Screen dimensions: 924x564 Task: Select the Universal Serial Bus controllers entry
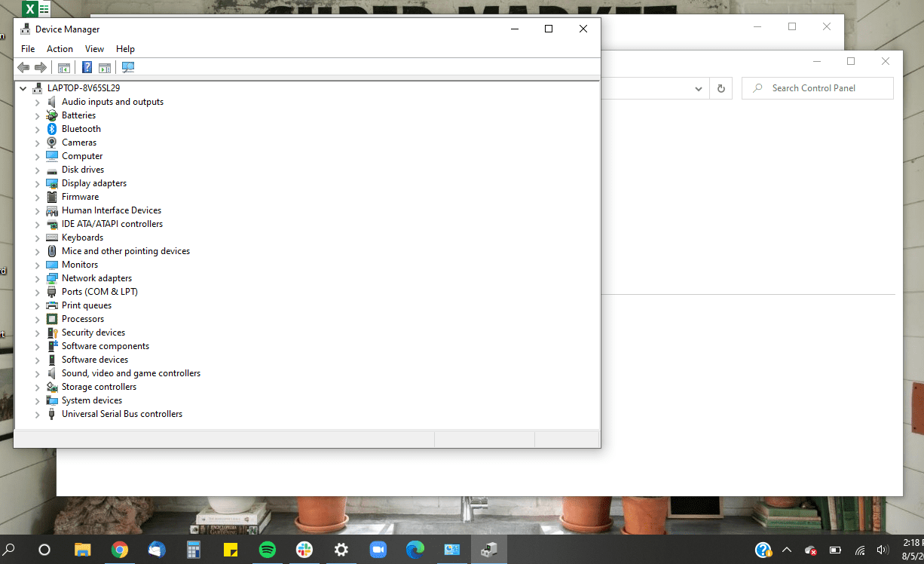(121, 413)
